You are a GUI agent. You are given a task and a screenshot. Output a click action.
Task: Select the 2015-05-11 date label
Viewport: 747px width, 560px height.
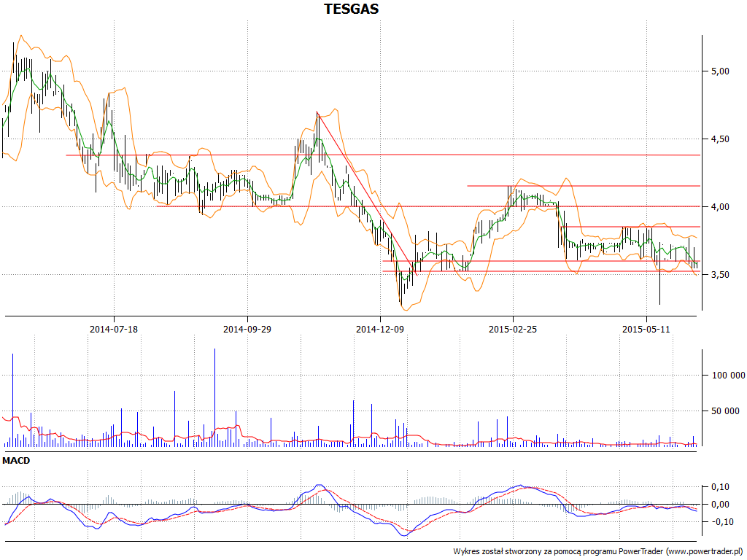click(646, 329)
